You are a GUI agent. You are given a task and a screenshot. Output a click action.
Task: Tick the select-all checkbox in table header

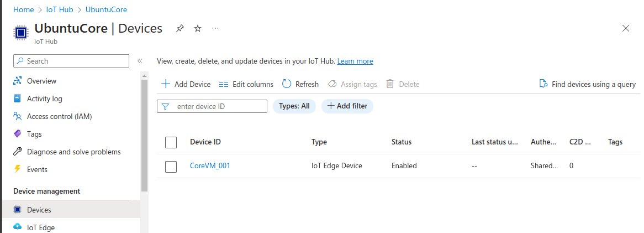point(171,142)
